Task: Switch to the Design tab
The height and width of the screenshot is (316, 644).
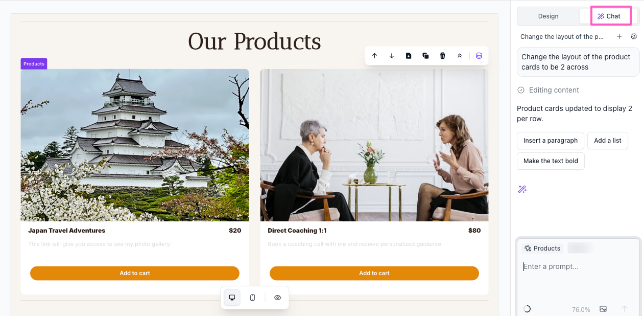Action: tap(548, 16)
